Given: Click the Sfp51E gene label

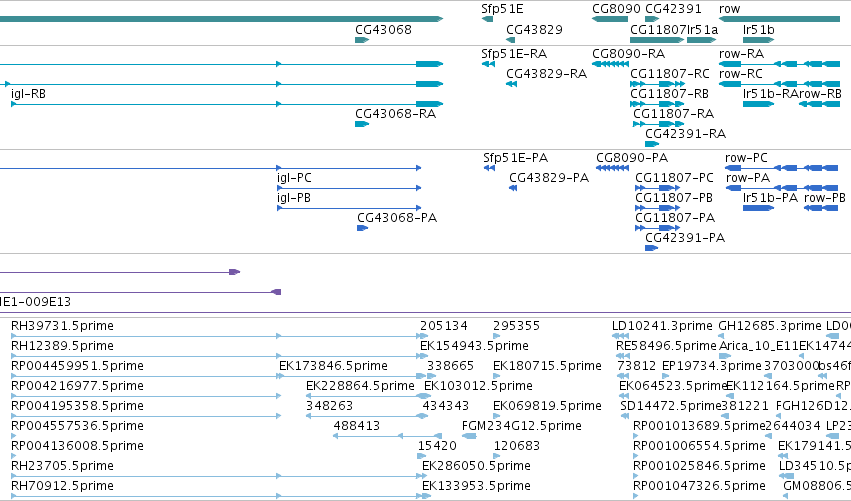Looking at the screenshot, I should pyautogui.click(x=502, y=9).
